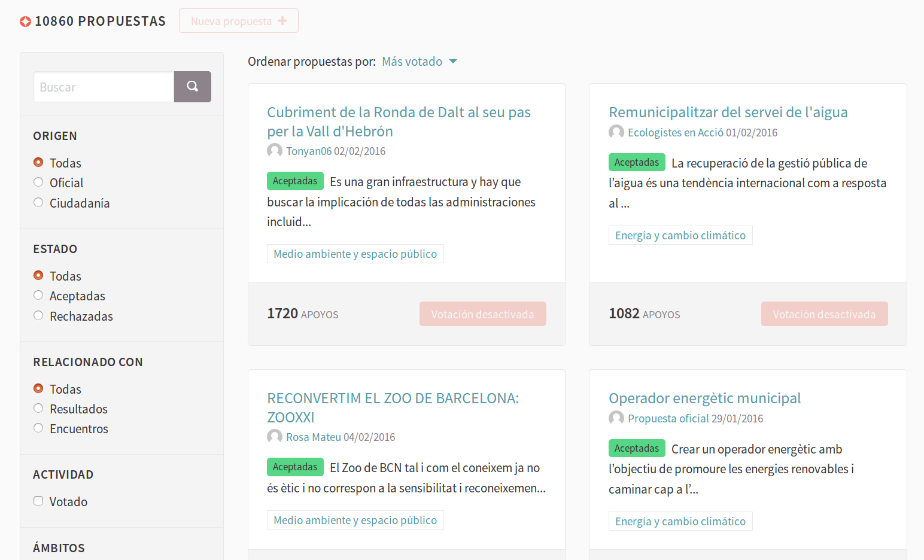This screenshot has height=560, width=924.
Task: Select the Resultados related filter
Action: 38,409
